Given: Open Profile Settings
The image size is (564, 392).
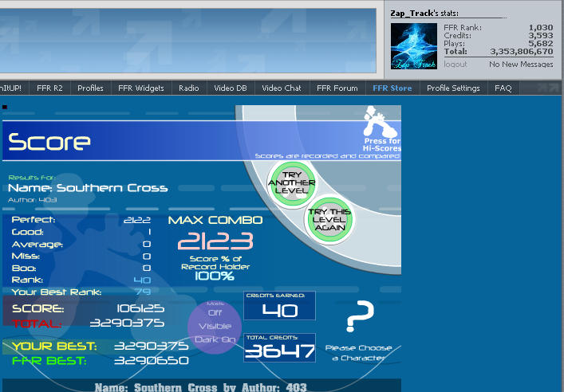Looking at the screenshot, I should [x=453, y=88].
